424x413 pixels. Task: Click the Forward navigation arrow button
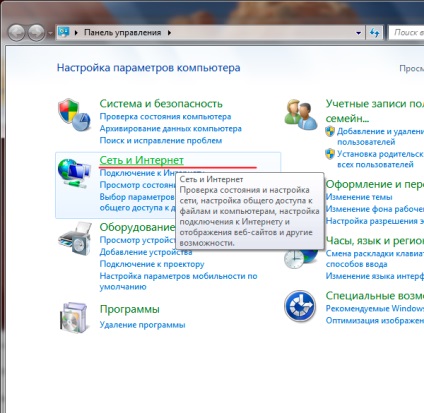click(x=36, y=33)
